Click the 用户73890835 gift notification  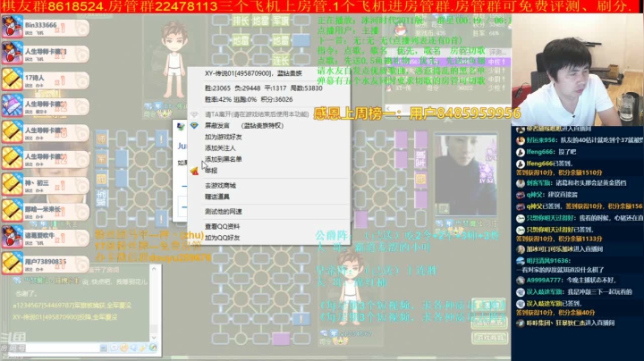click(x=46, y=264)
